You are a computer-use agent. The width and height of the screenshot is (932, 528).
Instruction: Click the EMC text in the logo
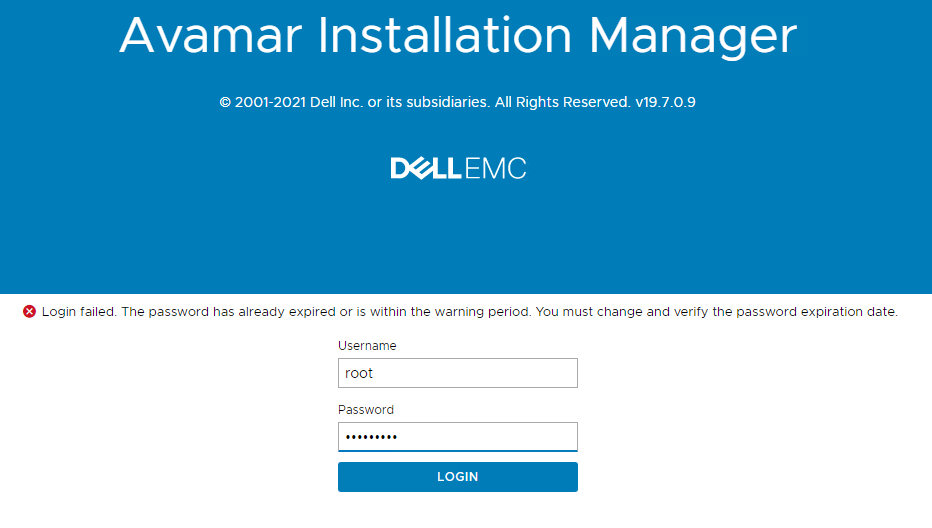click(x=495, y=168)
